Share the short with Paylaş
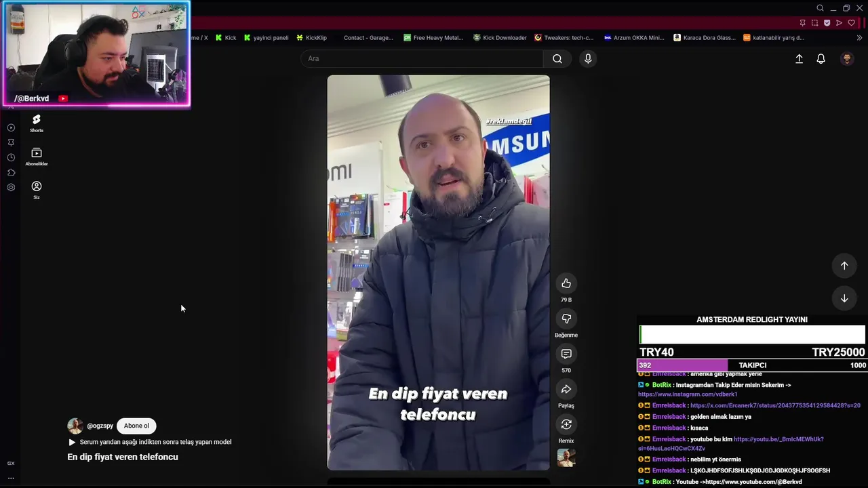The width and height of the screenshot is (868, 488). pyautogui.click(x=566, y=389)
